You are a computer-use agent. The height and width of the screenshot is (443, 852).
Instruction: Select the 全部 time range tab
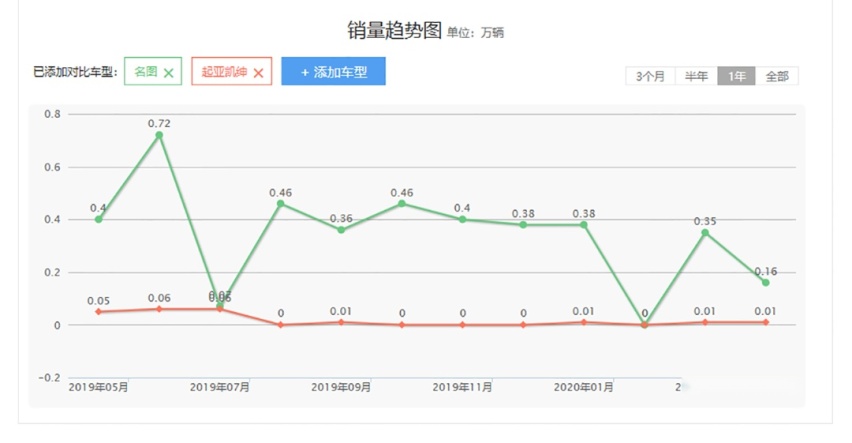(777, 76)
